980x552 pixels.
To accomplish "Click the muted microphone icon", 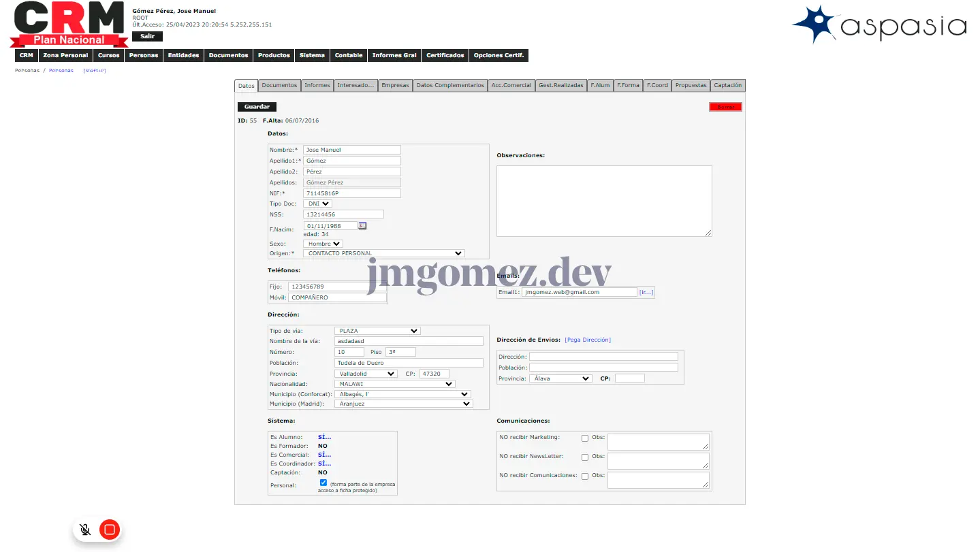I will click(x=85, y=529).
